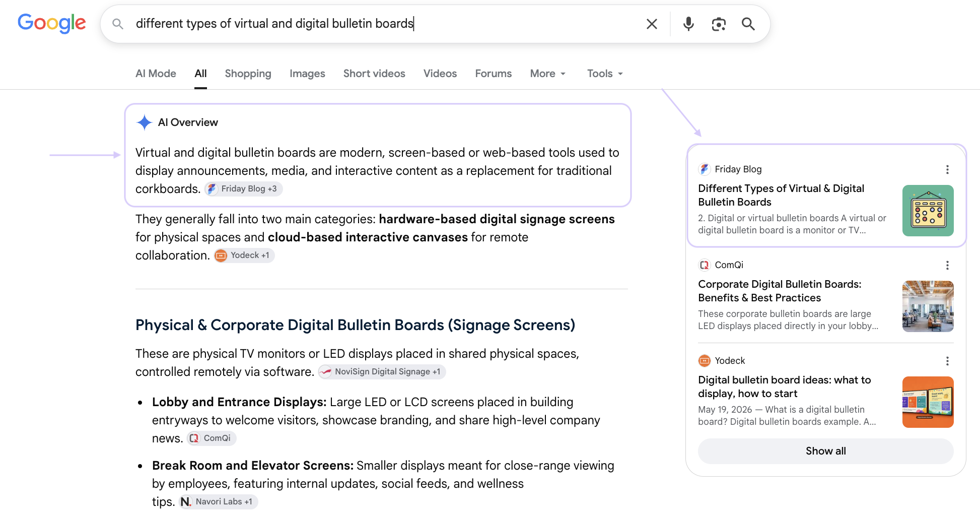Screen dimensions: 980x517
Task: Open Yodeck card three-dot menu
Action: coord(947,361)
